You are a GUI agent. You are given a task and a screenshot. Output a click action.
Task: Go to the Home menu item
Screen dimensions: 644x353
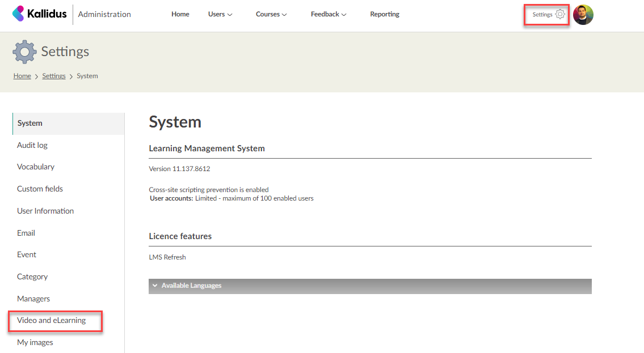click(x=180, y=14)
